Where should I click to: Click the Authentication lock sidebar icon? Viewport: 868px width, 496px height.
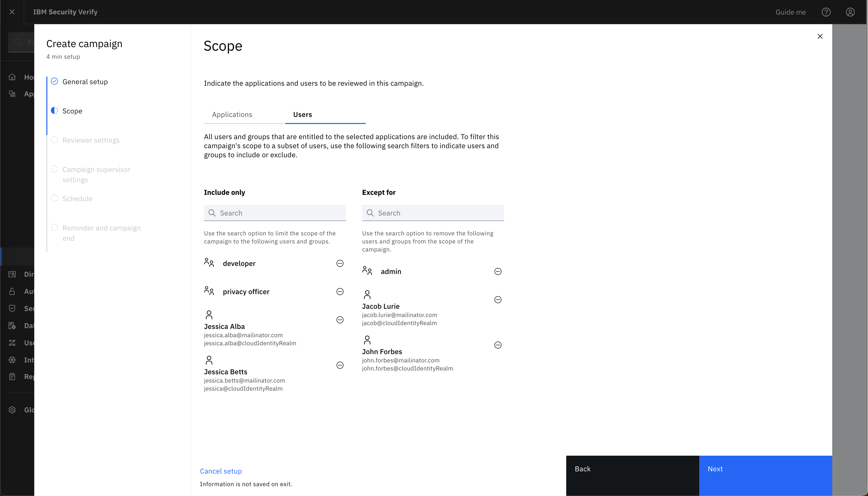(x=12, y=291)
